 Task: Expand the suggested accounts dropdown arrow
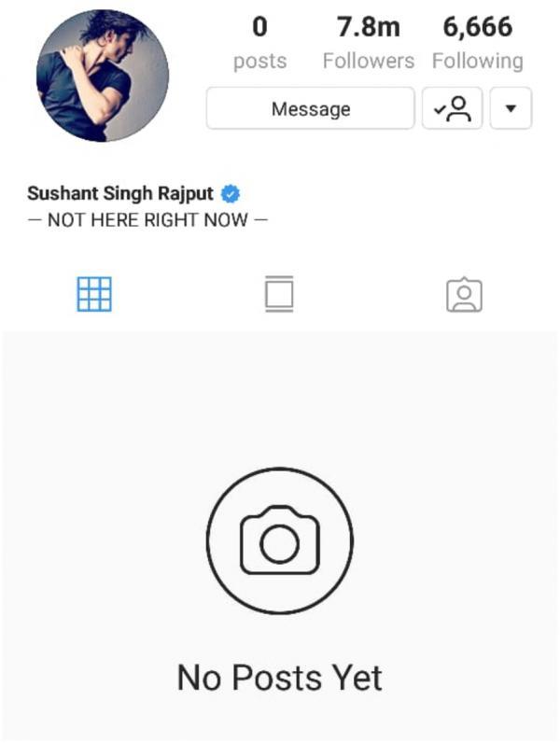511,108
